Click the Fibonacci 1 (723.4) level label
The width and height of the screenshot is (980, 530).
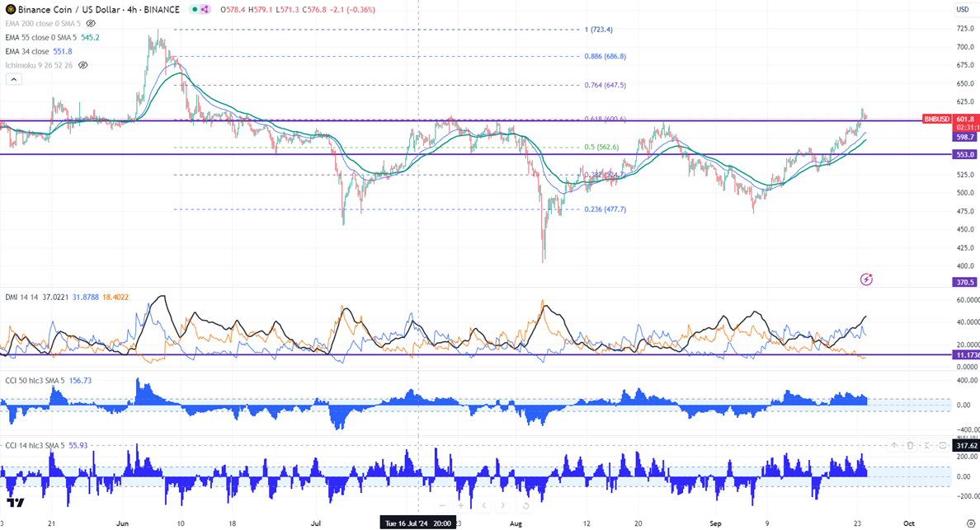(599, 30)
